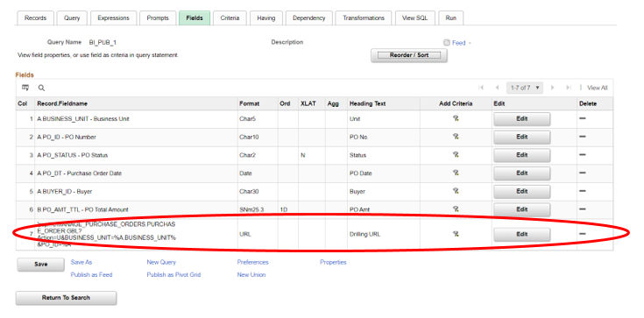This screenshot has width=644, height=318.
Task: Edit the PO Total Amount field
Action: 521,209
